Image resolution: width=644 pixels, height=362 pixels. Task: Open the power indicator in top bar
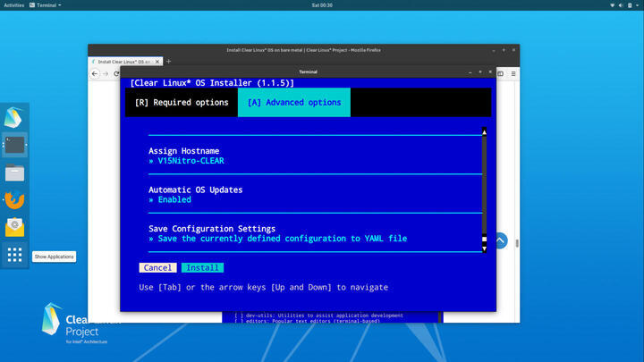[630, 5]
